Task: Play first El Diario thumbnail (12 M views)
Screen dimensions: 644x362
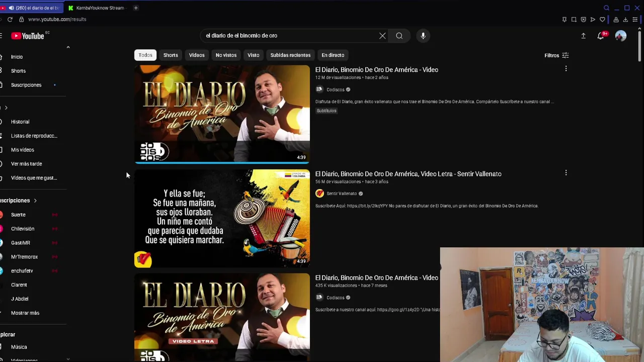Action: (222, 114)
